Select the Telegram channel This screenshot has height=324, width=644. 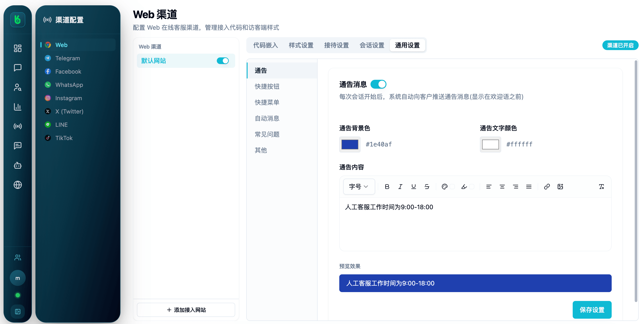pyautogui.click(x=78, y=58)
